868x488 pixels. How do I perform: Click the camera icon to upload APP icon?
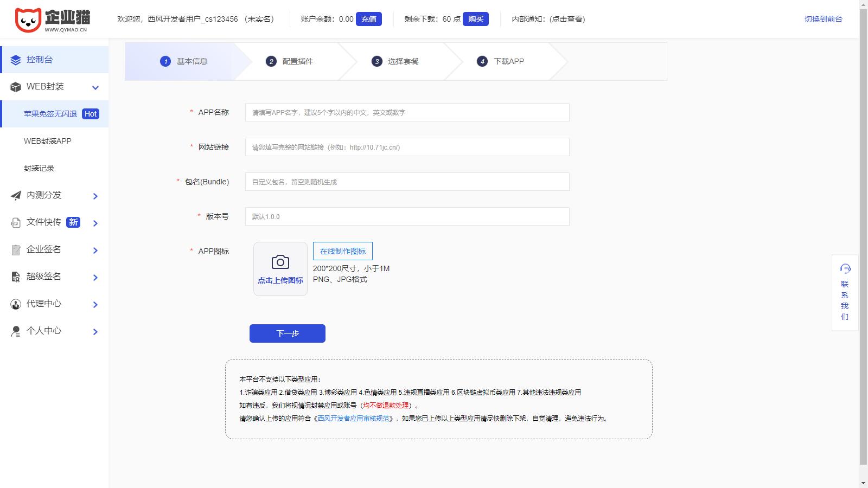pyautogui.click(x=280, y=261)
